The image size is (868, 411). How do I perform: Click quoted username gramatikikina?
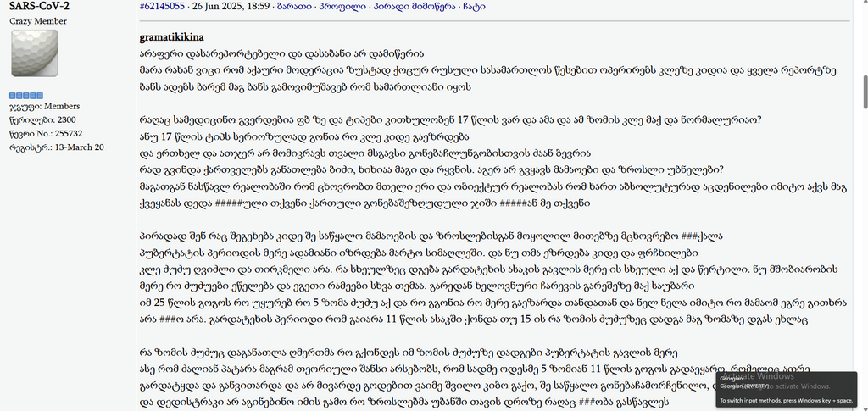point(171,37)
